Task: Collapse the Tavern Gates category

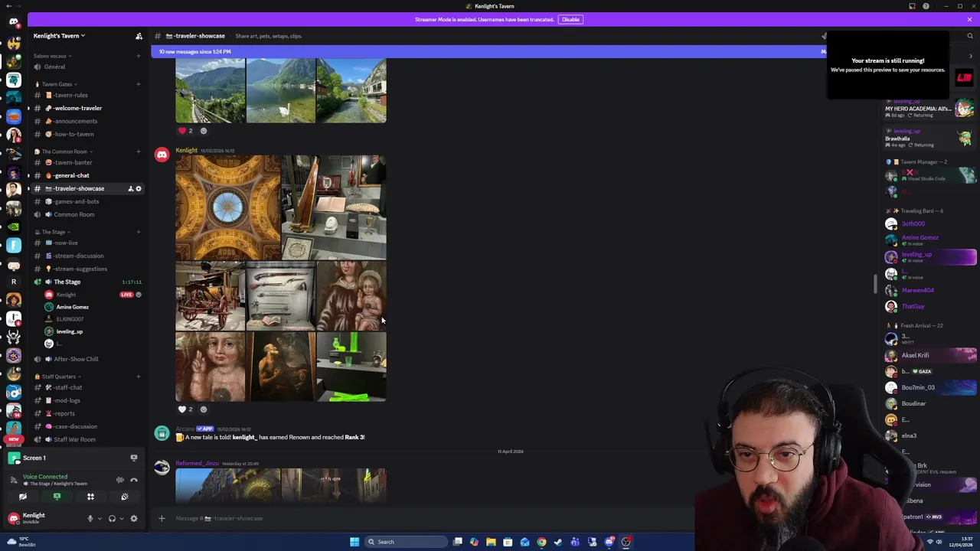Action: point(55,84)
